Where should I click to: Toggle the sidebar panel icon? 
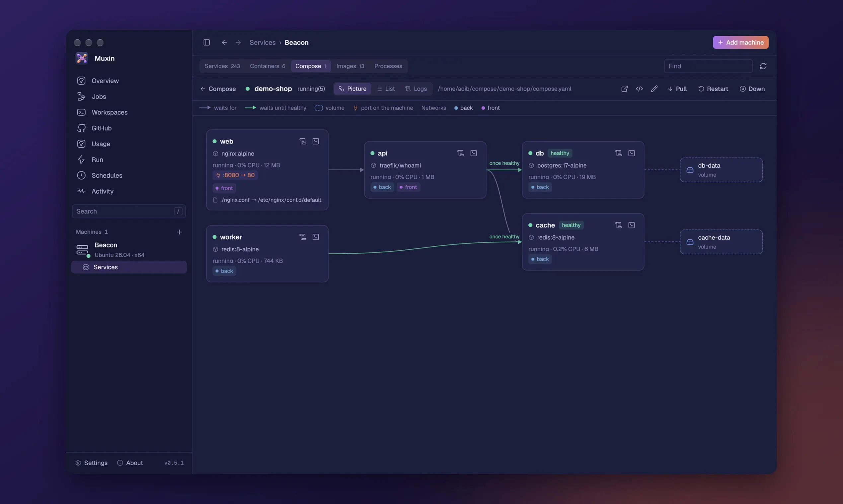tap(206, 42)
